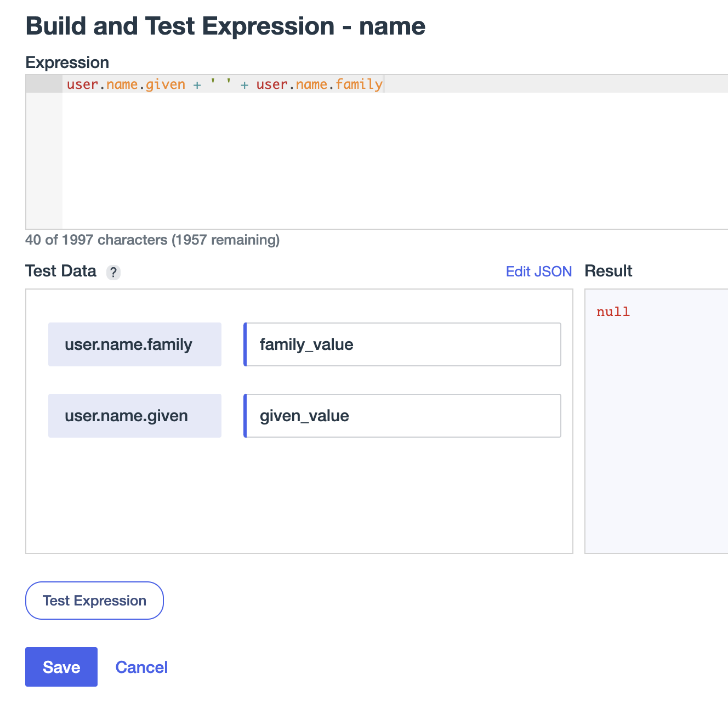Click the null result in the Result panel
Screen dimensions: 728x702
(x=613, y=311)
